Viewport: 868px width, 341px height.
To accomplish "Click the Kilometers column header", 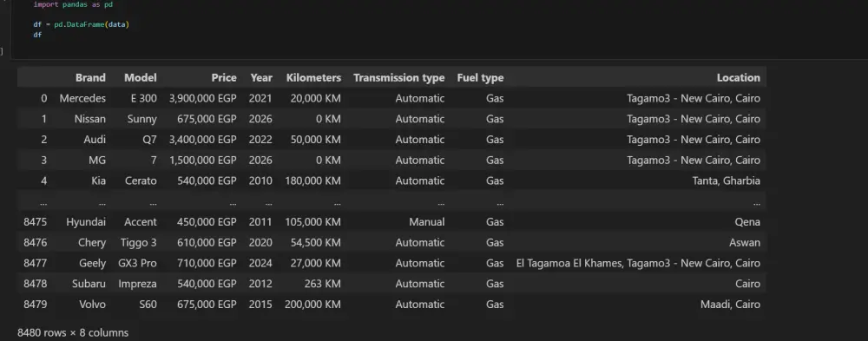I will point(313,78).
